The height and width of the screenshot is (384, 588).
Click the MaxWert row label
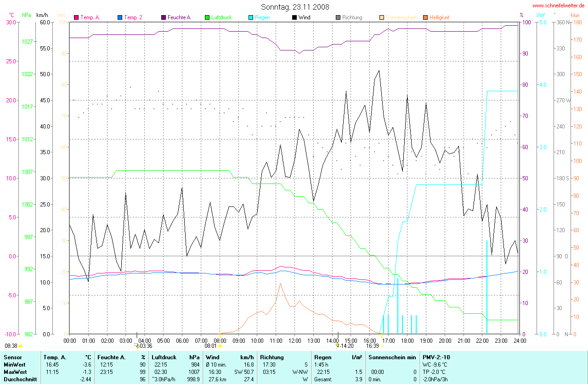click(x=15, y=372)
